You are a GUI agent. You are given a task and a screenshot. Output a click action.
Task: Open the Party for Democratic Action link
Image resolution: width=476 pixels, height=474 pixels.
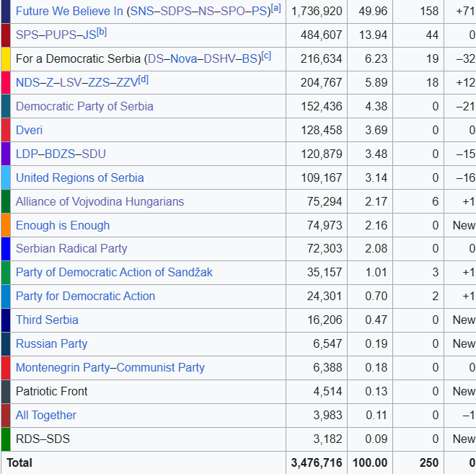coord(85,296)
